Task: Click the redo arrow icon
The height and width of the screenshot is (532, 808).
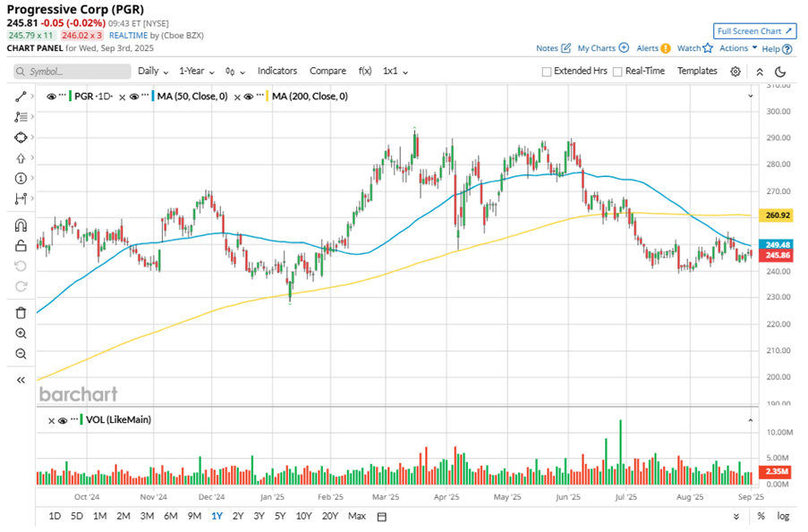Action: coord(21,286)
